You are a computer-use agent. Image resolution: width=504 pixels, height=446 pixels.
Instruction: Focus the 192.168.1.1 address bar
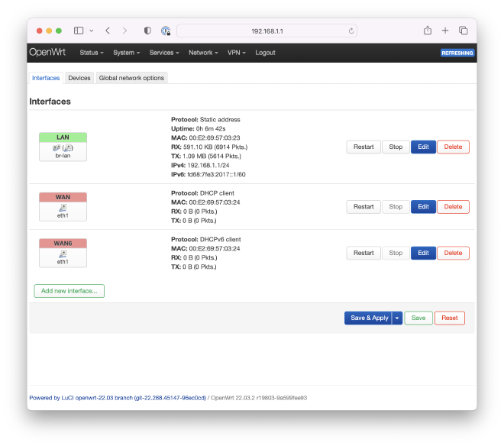coord(267,31)
